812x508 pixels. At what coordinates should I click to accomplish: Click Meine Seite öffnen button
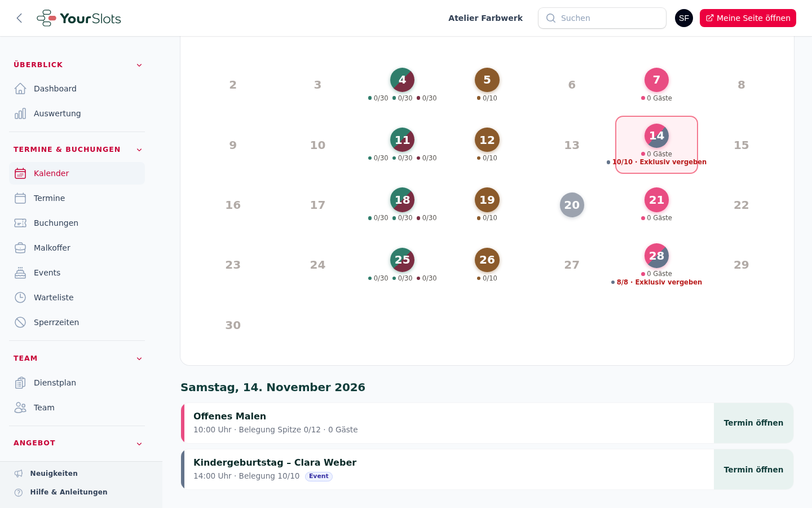tap(748, 18)
